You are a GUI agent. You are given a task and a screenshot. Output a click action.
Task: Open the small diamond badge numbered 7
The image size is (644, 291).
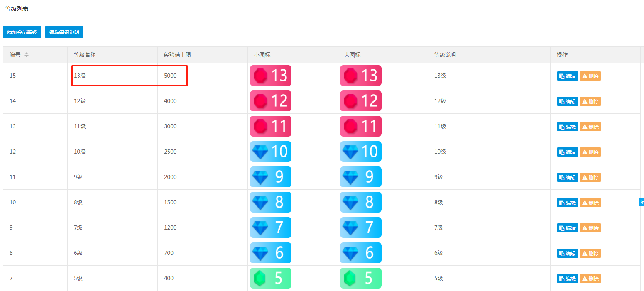(271, 227)
